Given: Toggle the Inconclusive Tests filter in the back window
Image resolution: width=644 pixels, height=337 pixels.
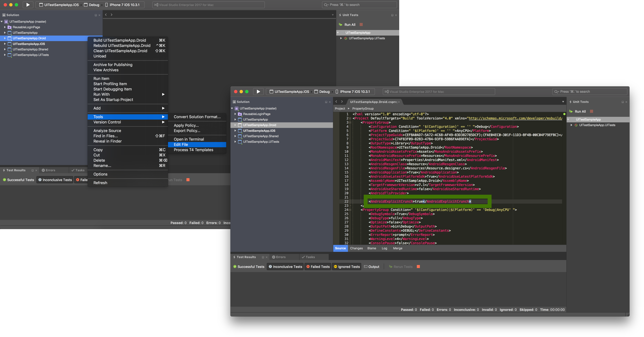Looking at the screenshot, I should (x=55, y=180).
